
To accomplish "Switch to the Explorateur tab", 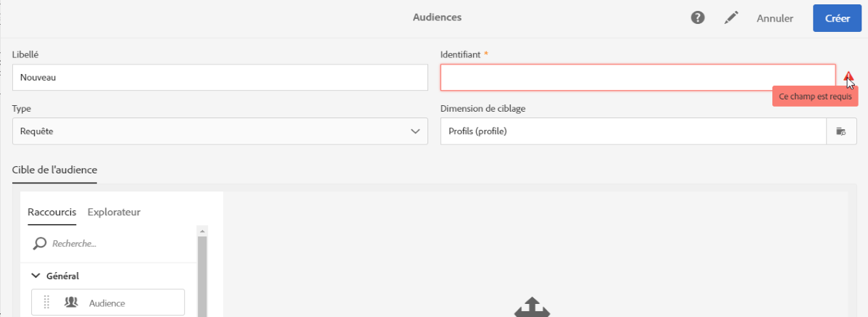I will (x=114, y=212).
